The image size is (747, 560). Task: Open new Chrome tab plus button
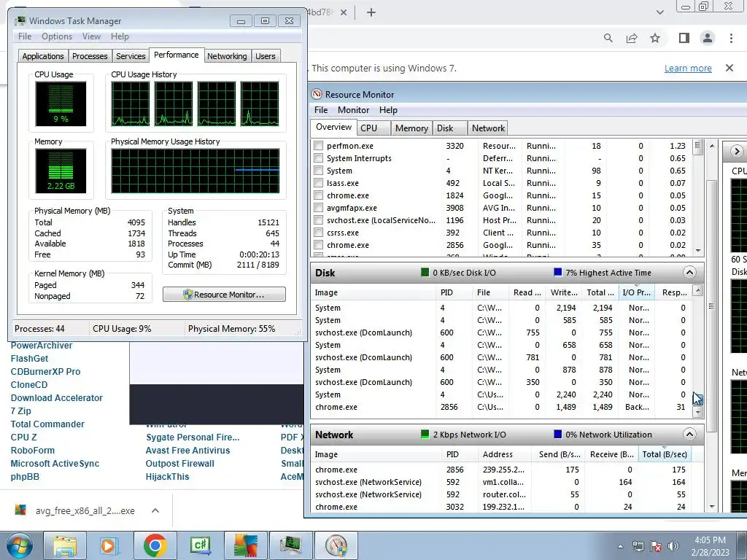pos(371,12)
